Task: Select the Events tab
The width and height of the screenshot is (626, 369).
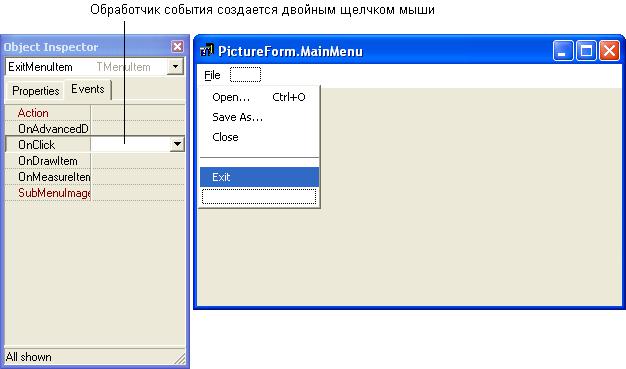Action: pos(87,89)
